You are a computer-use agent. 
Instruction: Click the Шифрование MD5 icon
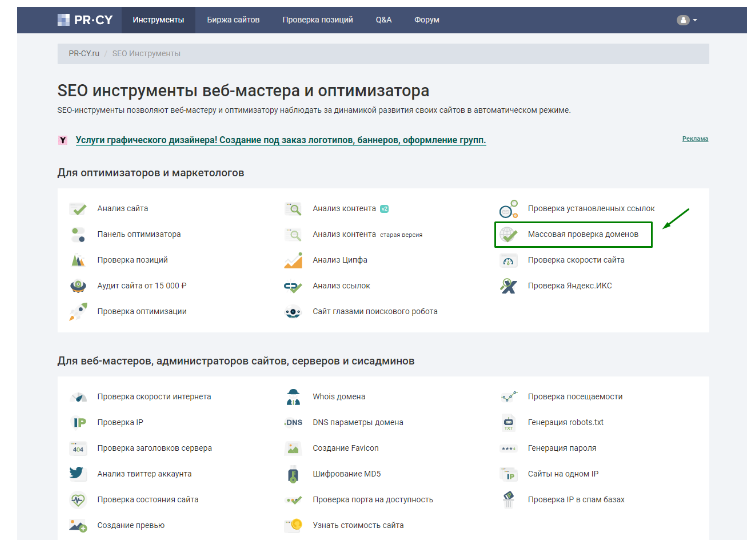click(293, 473)
